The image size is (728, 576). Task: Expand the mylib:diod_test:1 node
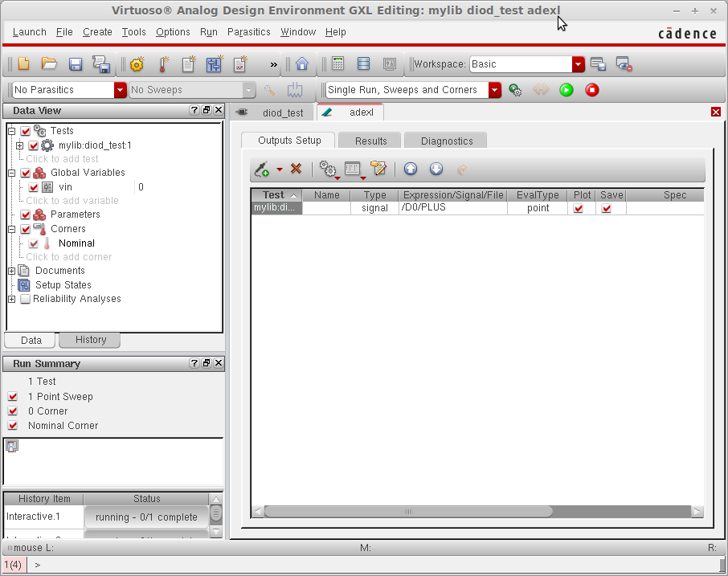(19, 145)
